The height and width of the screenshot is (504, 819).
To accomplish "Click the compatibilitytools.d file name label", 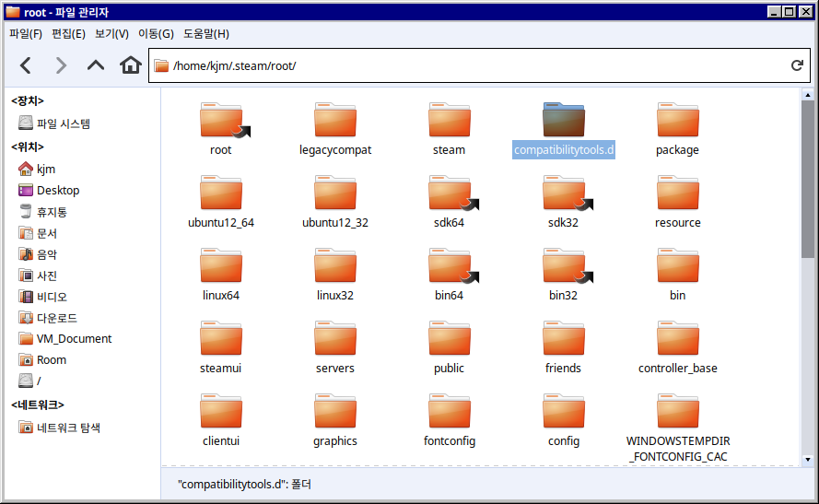I will (564, 150).
